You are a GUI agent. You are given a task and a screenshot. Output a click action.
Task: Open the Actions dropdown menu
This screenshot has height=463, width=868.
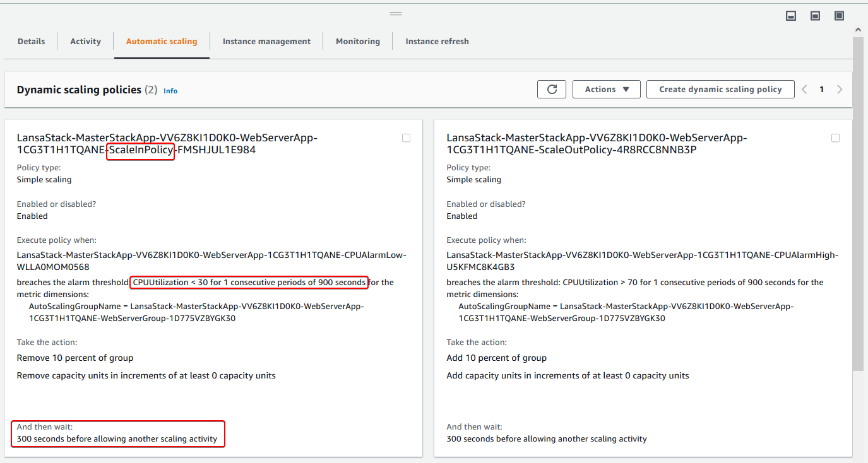point(606,90)
